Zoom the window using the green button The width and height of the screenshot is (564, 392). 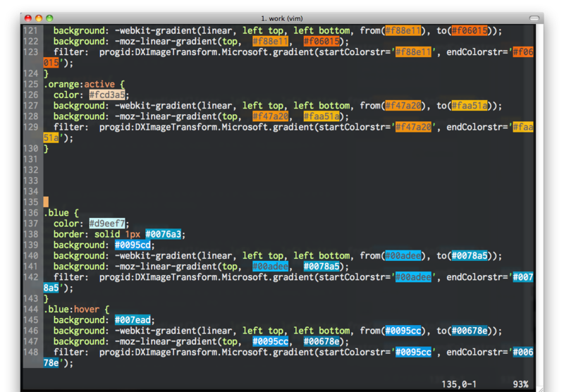[49, 18]
